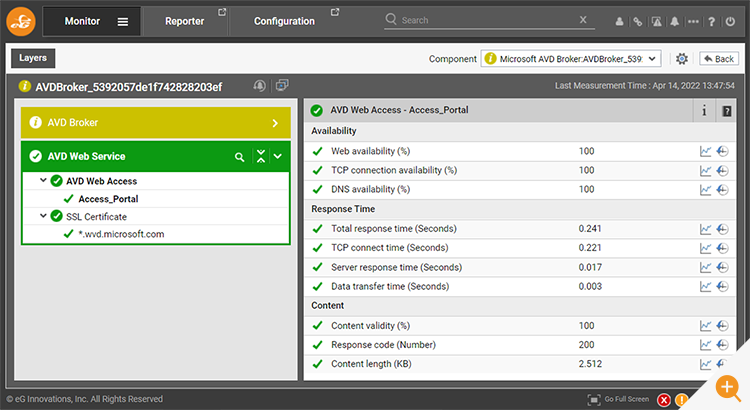Open graph for Content validity

pos(706,326)
